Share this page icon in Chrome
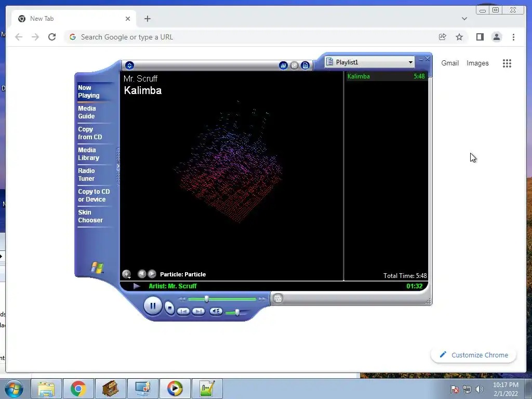The width and height of the screenshot is (532, 399). [443, 37]
